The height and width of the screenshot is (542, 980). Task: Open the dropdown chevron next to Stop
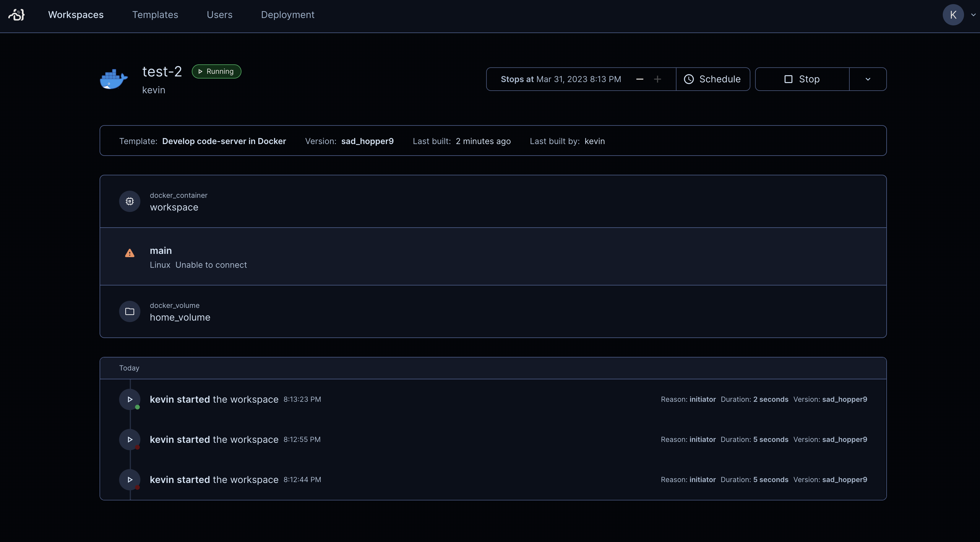[x=867, y=79]
